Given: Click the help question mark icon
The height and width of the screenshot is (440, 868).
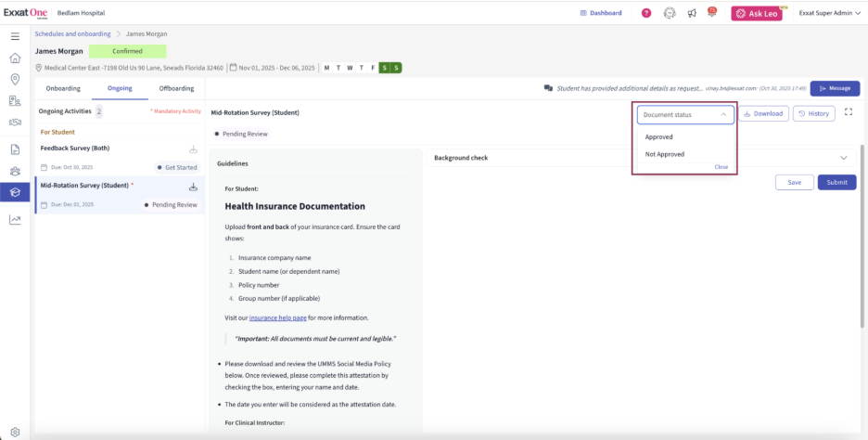Looking at the screenshot, I should [x=646, y=13].
